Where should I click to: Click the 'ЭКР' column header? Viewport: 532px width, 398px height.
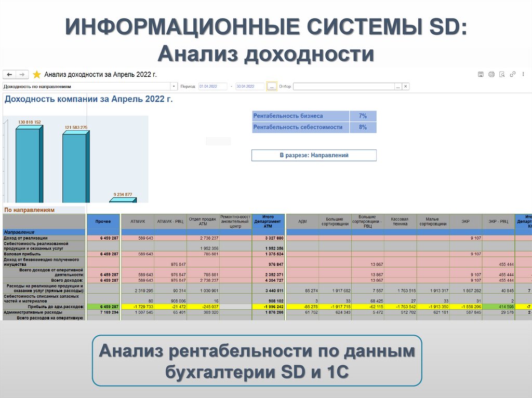pyautogui.click(x=465, y=222)
